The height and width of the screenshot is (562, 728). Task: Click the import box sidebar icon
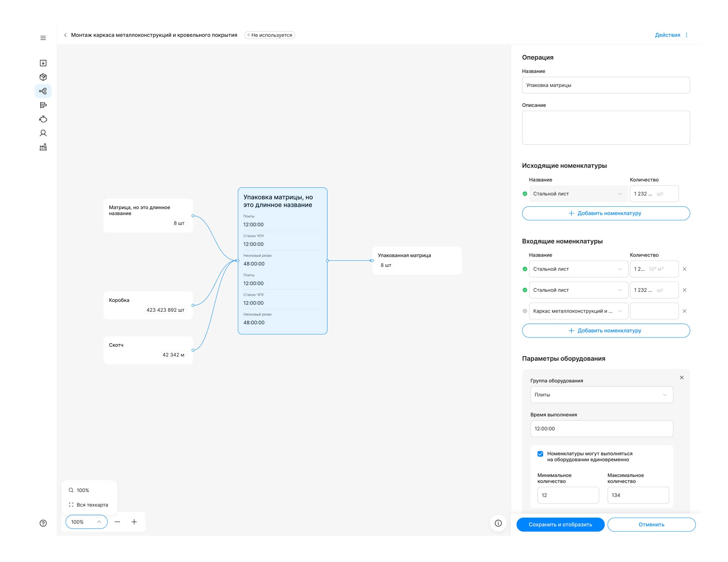point(43,63)
